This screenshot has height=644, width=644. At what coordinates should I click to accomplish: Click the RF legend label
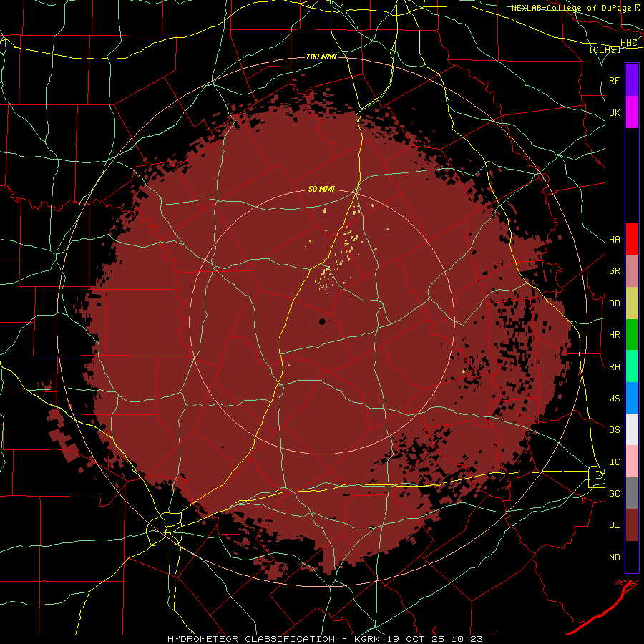pos(615,80)
